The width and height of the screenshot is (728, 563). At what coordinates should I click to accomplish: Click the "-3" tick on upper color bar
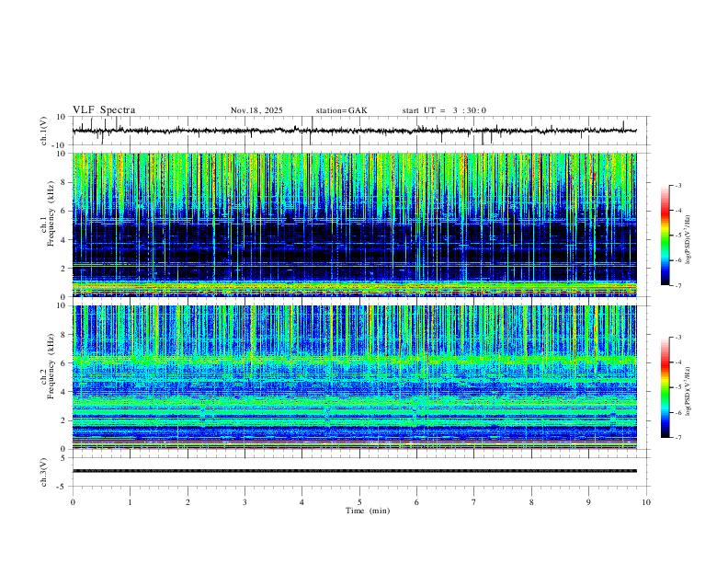678,185
